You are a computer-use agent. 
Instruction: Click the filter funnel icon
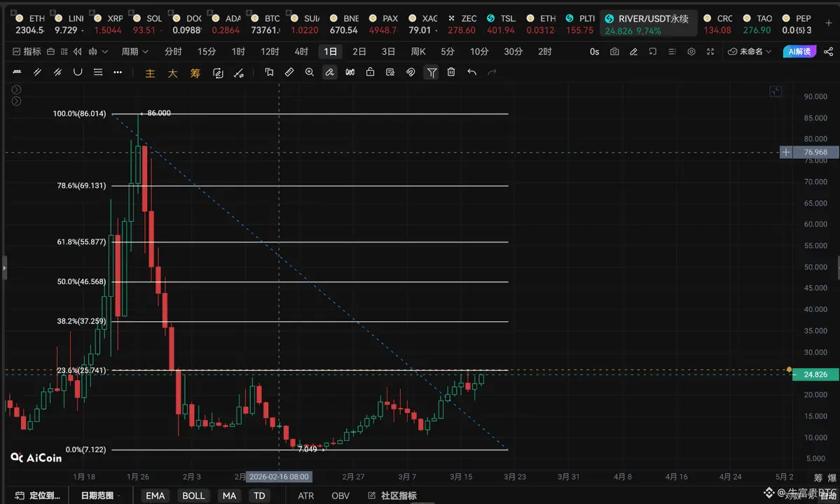tap(432, 72)
